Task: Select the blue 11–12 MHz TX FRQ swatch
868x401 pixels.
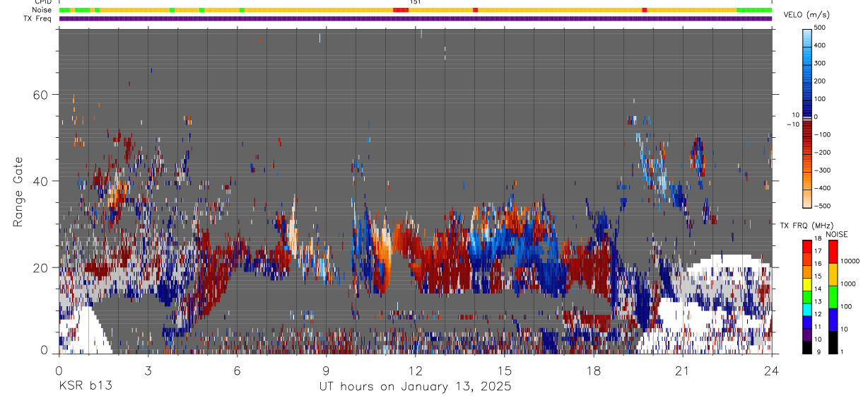Action: point(807,322)
